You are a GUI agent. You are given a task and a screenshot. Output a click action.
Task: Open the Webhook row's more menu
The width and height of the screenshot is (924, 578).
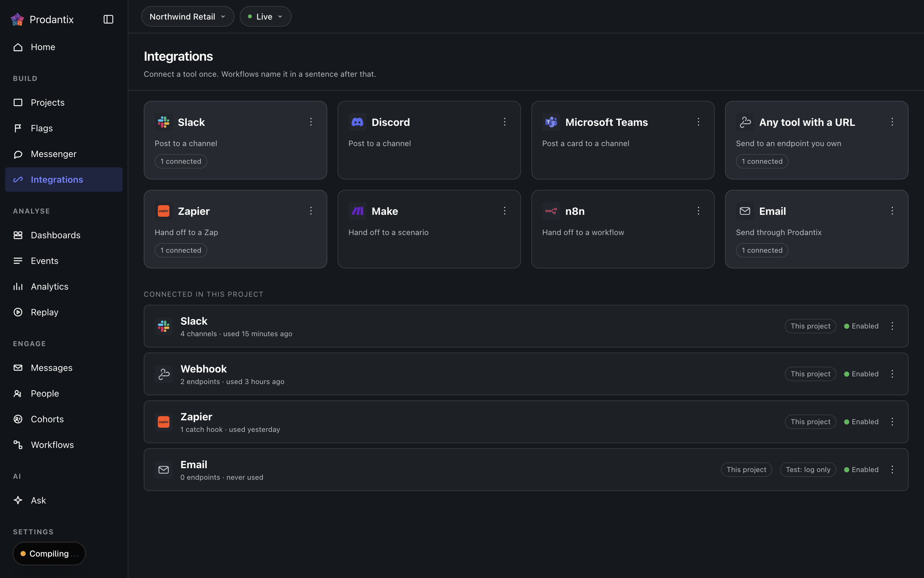pos(892,374)
